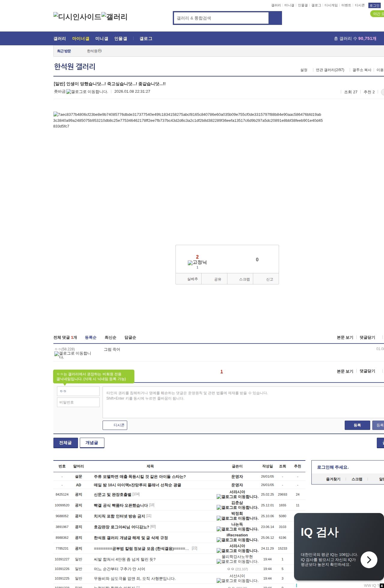Open 서산시이's gallog icon
This screenshot has width=384, height=588.
237,581
